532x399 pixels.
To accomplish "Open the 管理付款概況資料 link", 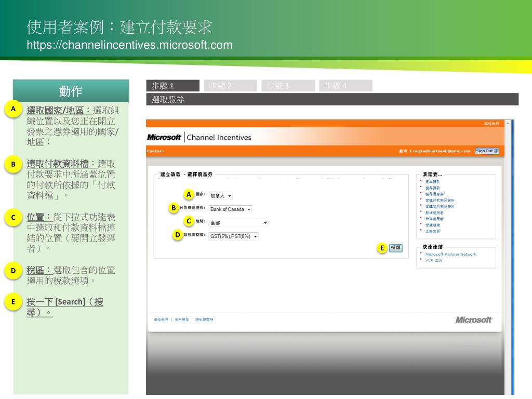I will pos(440,200).
